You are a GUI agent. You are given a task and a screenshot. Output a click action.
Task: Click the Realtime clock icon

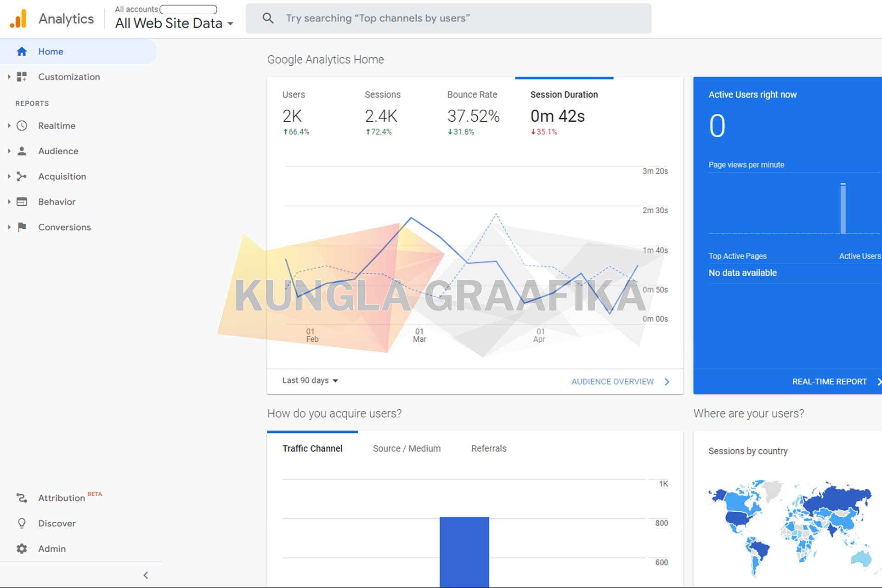click(22, 125)
